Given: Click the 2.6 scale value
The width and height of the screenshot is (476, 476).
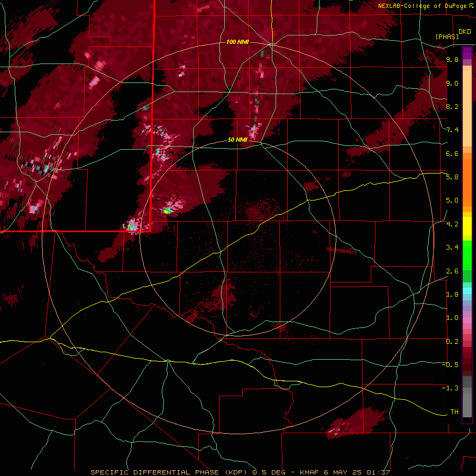Looking at the screenshot, I should pos(452,271).
